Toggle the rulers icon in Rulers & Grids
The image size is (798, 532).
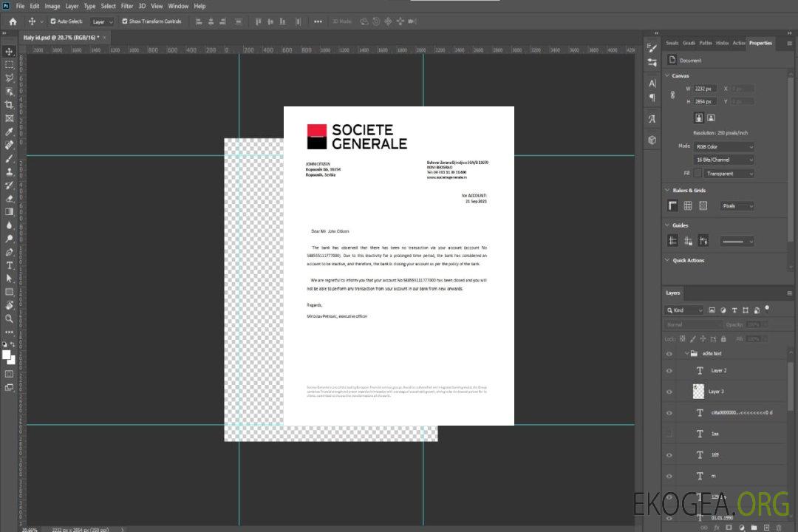(672, 205)
